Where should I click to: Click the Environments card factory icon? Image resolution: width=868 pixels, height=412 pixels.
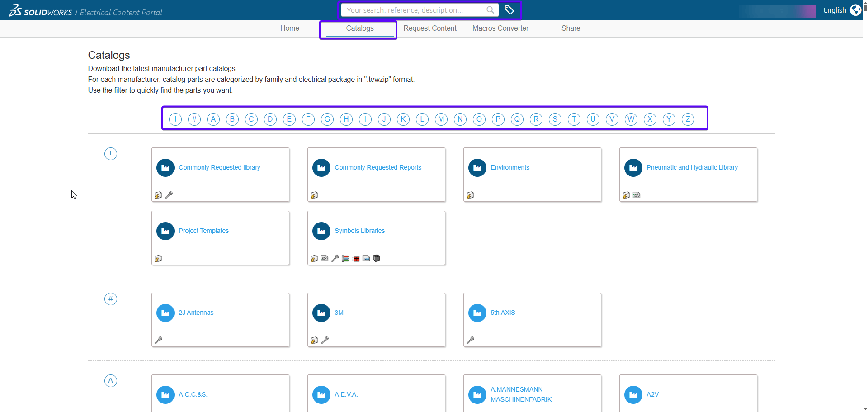tap(477, 168)
